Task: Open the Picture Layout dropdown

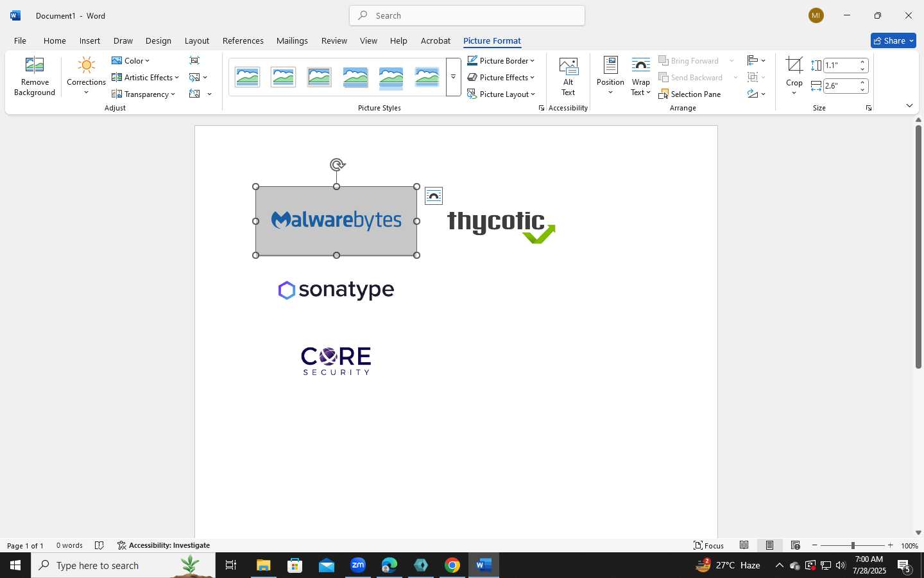Action: [501, 94]
